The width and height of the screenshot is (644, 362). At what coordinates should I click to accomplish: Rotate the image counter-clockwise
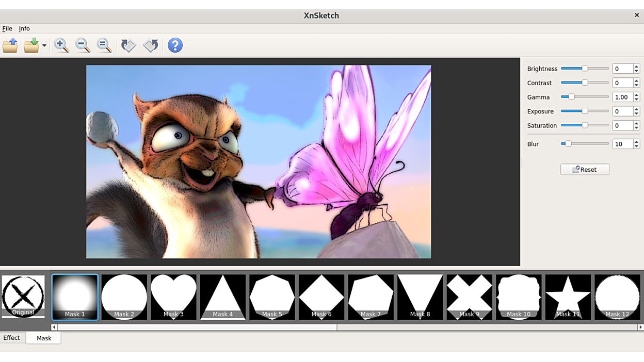coord(151,45)
